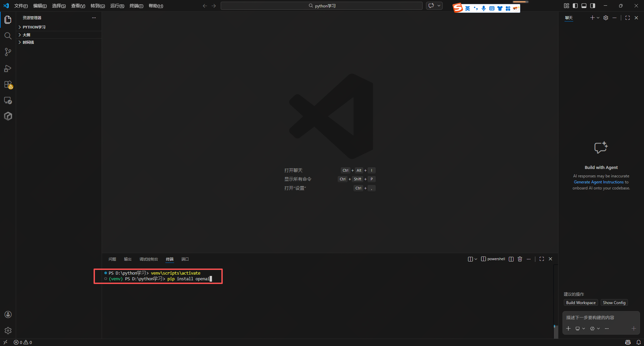Open the 文件 menu
The height and width of the screenshot is (346, 644).
(21, 6)
